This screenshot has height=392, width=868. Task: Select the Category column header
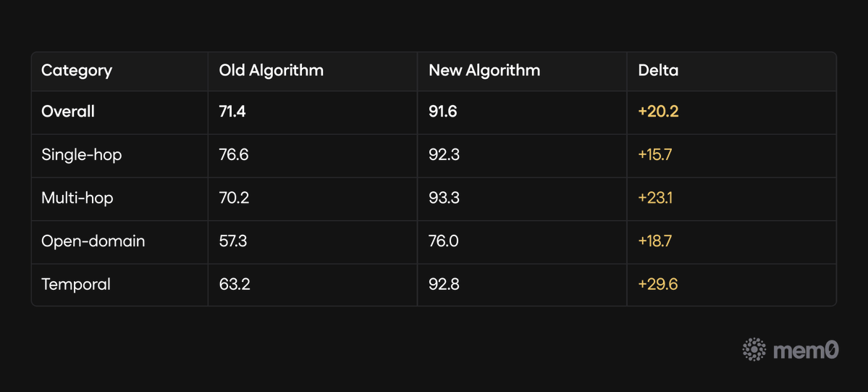click(77, 70)
